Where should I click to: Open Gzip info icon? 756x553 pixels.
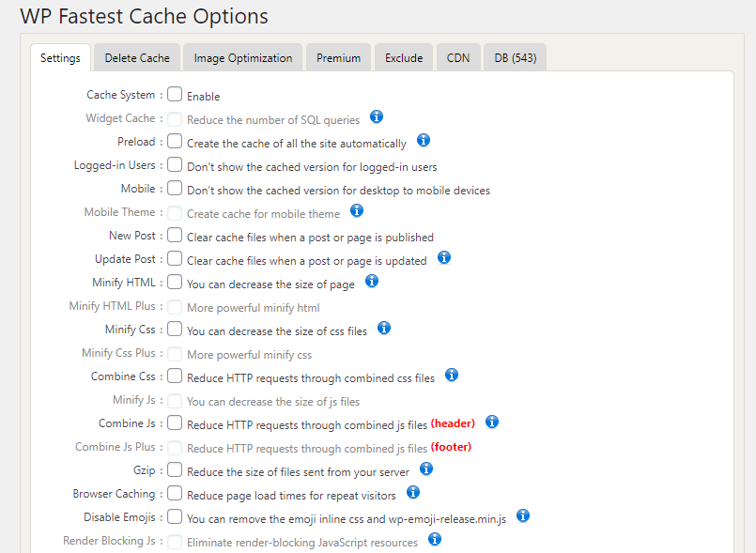tap(426, 469)
